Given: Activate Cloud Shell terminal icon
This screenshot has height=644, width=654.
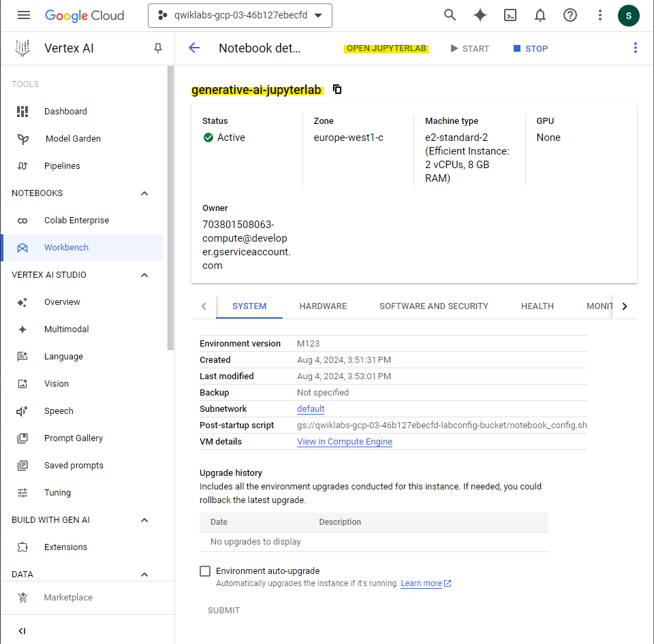Looking at the screenshot, I should pos(510,16).
